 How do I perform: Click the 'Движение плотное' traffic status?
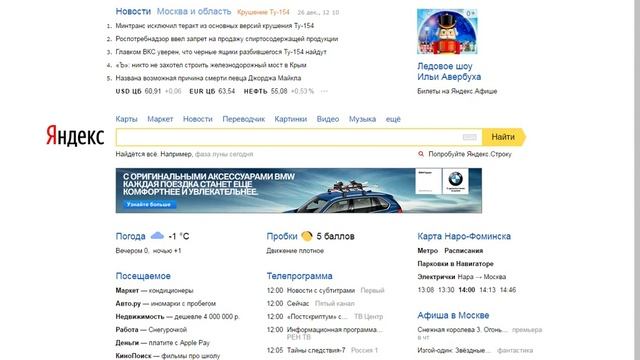click(x=295, y=251)
